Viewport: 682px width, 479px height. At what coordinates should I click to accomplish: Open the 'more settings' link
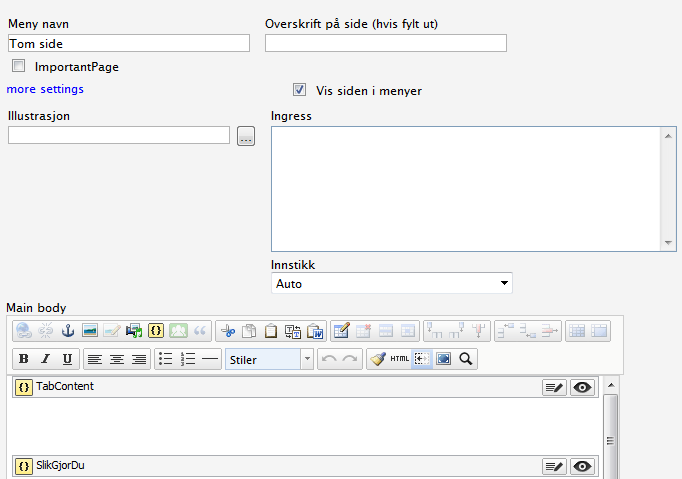[x=45, y=89]
